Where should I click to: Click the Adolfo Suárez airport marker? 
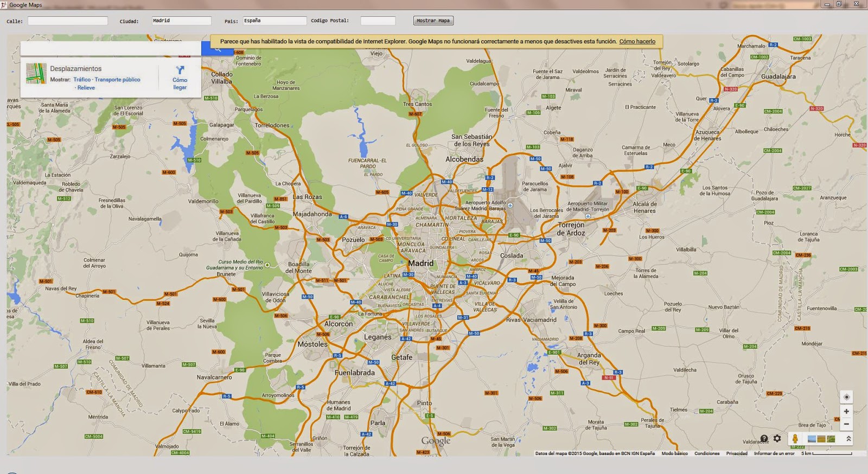[510, 206]
